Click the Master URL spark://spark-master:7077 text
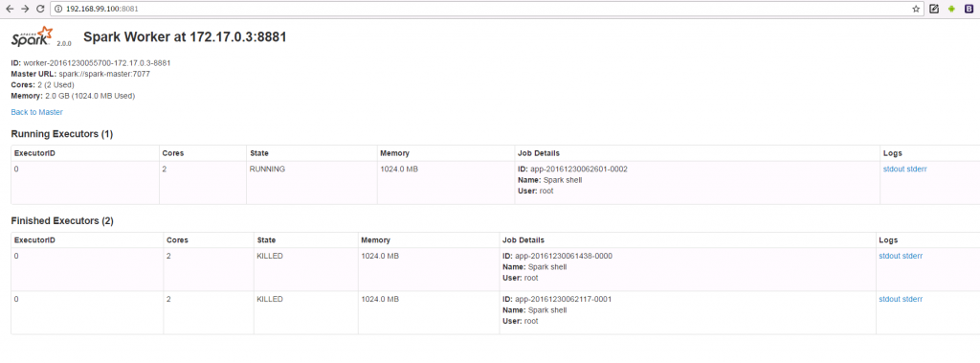Image resolution: width=980 pixels, height=363 pixels. [x=80, y=74]
